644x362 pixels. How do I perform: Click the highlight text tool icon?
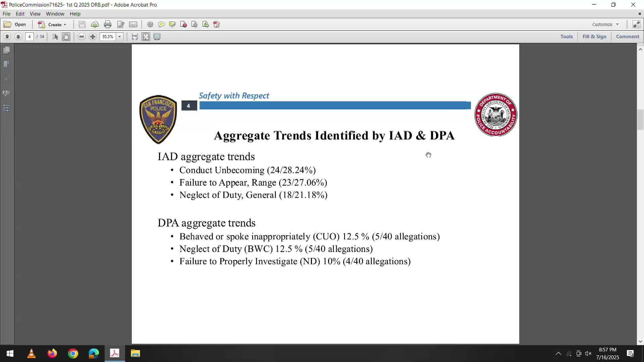coord(172,24)
